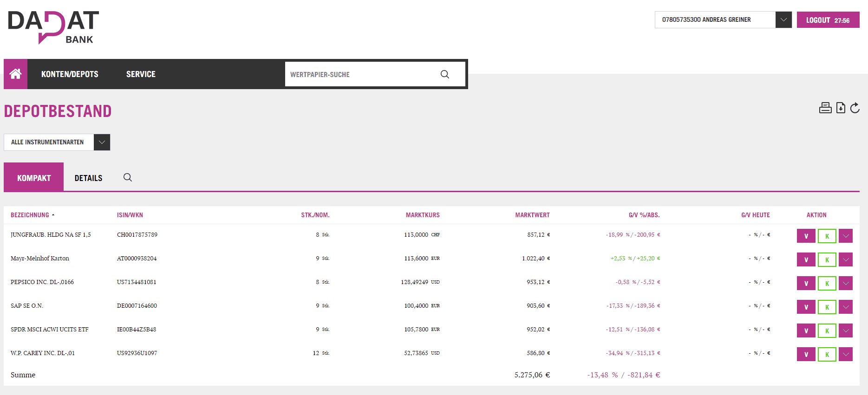868x395 pixels.
Task: Expand actions for SPDR MSCI ACWI row
Action: (846, 330)
